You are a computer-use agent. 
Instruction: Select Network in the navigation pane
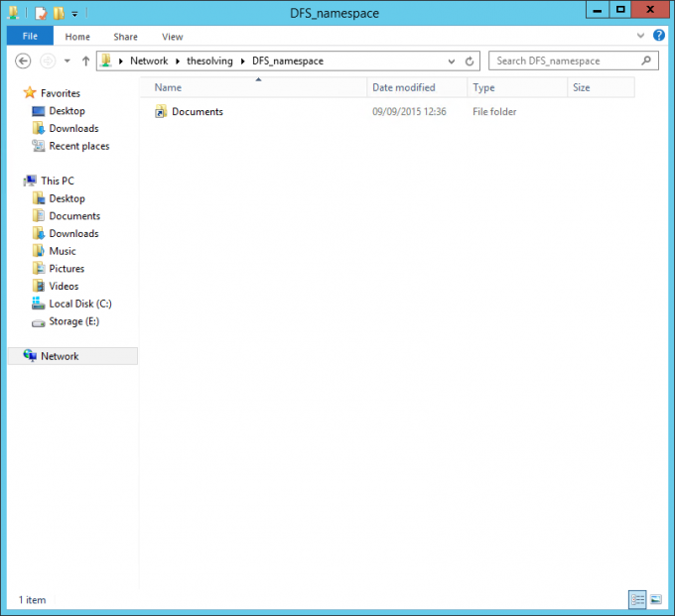click(x=60, y=356)
